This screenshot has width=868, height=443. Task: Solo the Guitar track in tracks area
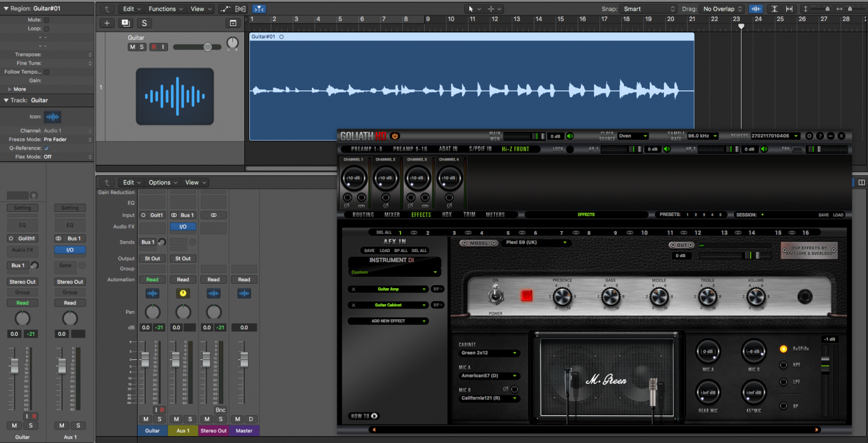click(x=141, y=47)
